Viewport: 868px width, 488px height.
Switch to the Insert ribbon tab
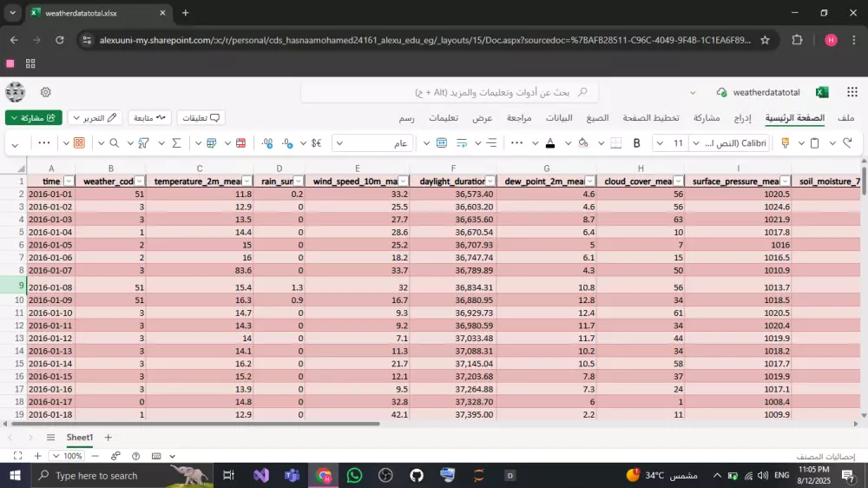[742, 117]
